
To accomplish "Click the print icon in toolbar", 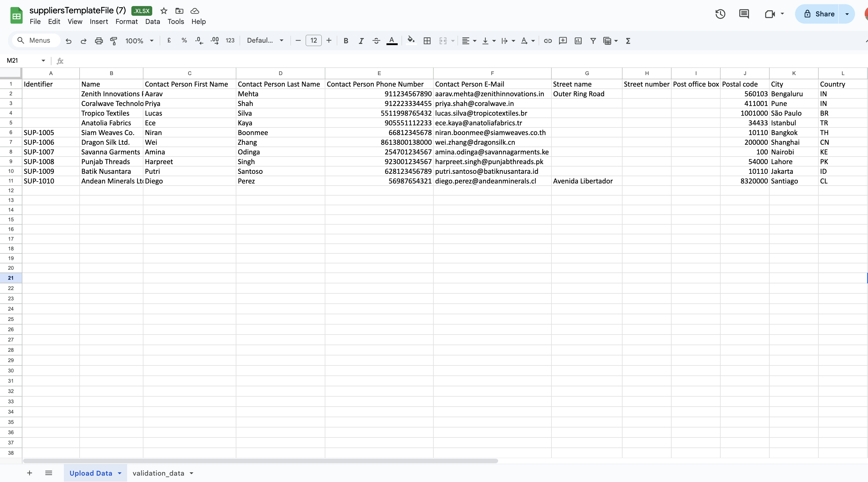I will click(98, 41).
